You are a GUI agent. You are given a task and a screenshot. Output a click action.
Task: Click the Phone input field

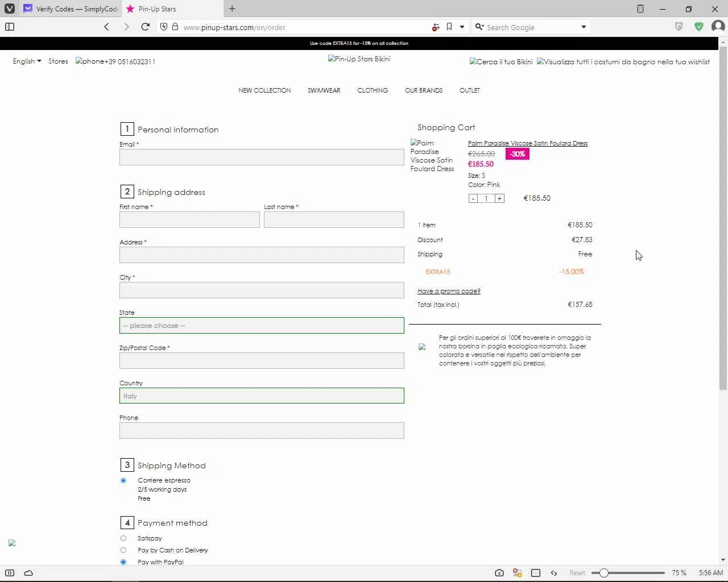[x=262, y=430]
